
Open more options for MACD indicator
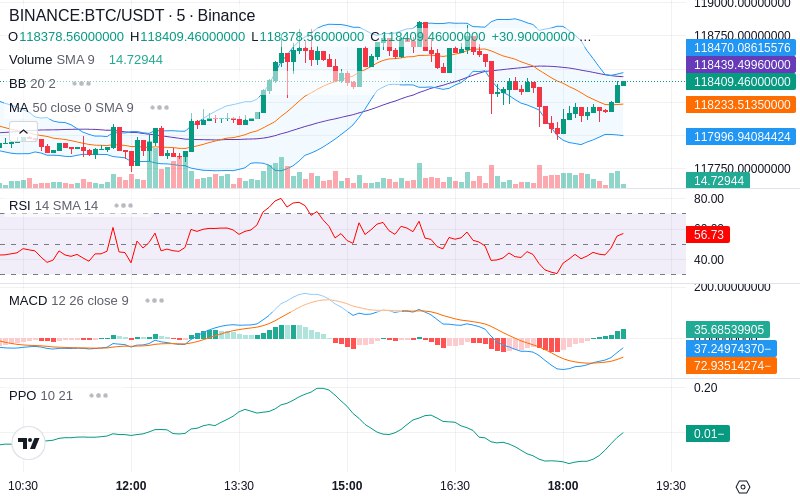coord(154,301)
